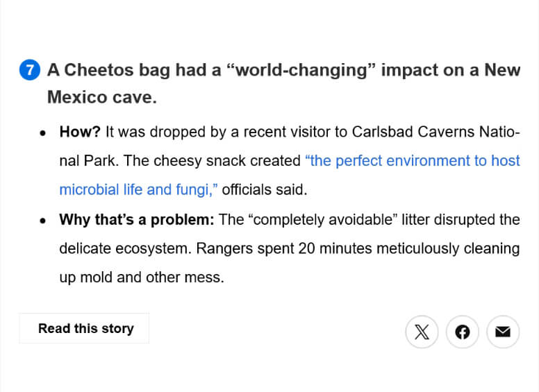
Task: Click the bold "Why that's a problem:" label
Action: (x=136, y=220)
